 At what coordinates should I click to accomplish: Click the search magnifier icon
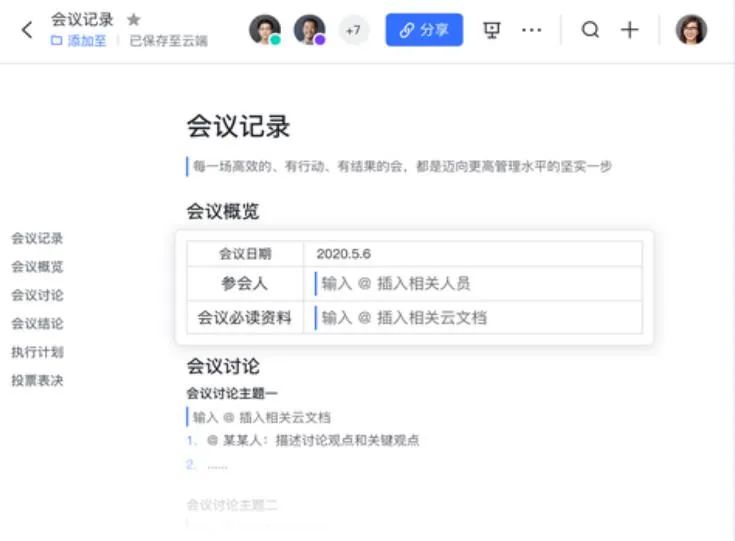point(590,30)
